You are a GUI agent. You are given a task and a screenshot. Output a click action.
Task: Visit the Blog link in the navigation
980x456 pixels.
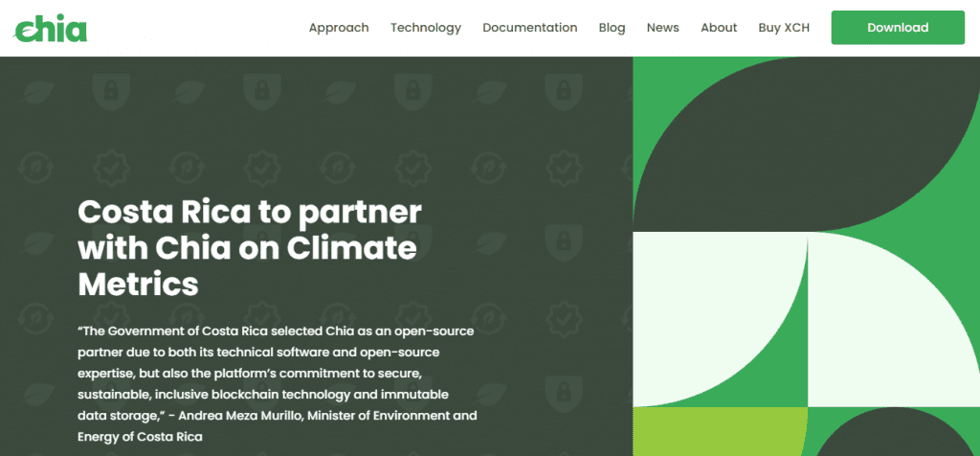(612, 28)
